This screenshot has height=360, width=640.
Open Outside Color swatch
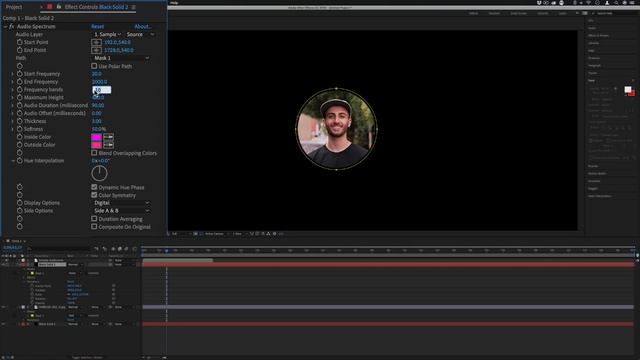(x=96, y=145)
